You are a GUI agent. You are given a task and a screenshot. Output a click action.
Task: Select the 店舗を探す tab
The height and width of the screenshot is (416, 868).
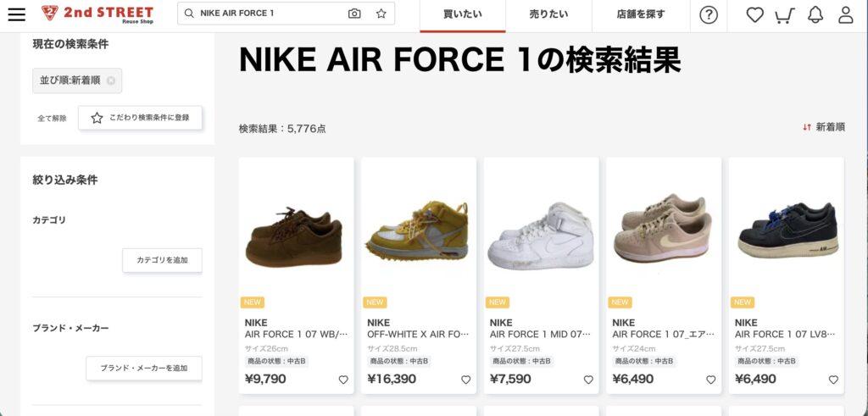(641, 15)
